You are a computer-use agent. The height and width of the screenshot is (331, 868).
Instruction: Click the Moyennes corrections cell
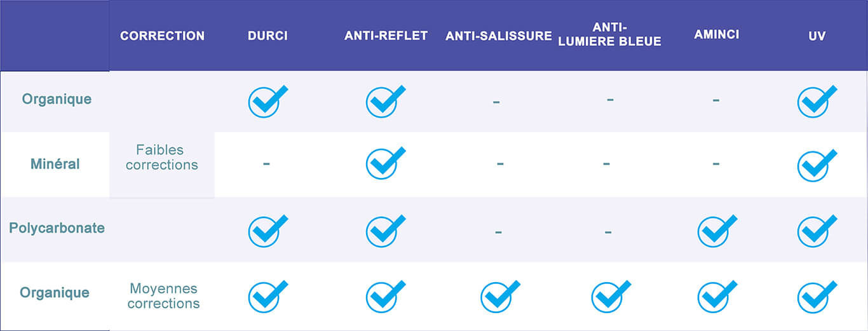click(163, 297)
